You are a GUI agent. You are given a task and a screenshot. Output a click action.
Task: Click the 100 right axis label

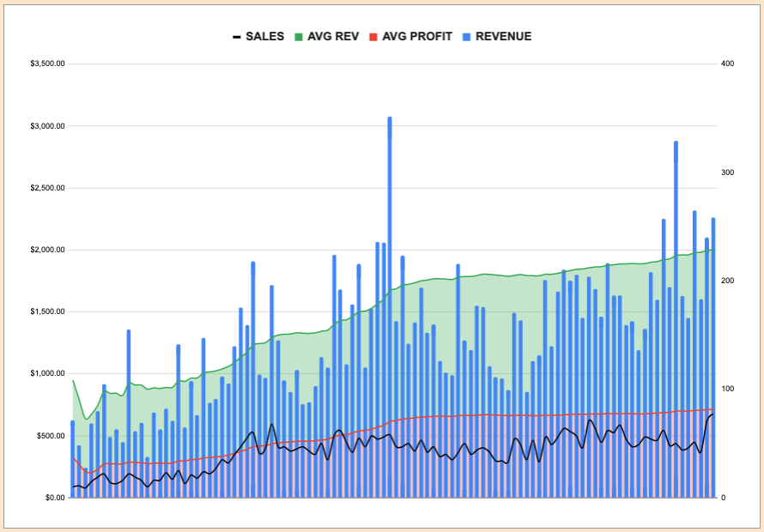click(x=727, y=389)
